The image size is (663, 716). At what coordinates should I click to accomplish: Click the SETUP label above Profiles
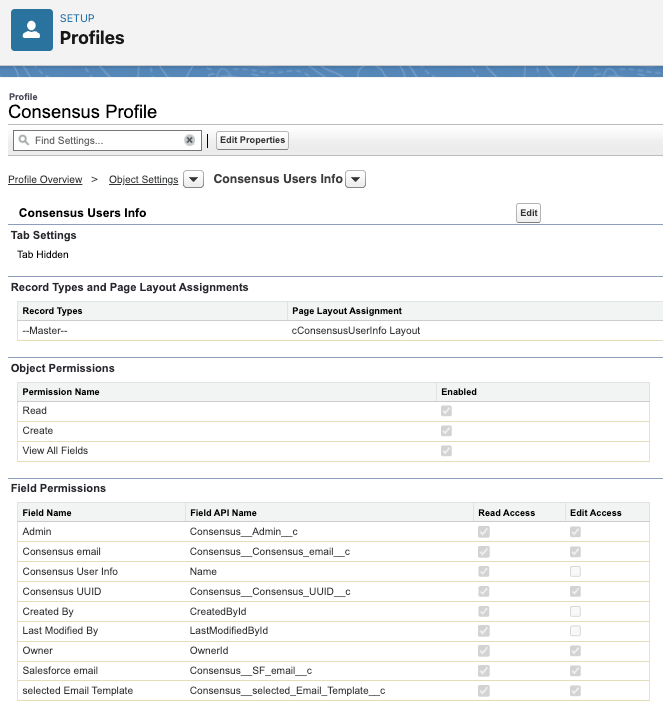pos(77,18)
